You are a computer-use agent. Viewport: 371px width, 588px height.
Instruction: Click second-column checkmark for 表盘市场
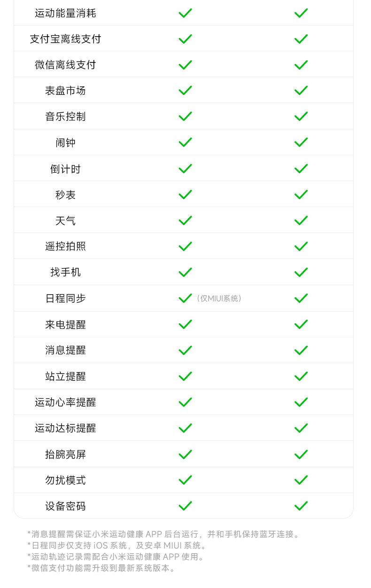coord(301,91)
